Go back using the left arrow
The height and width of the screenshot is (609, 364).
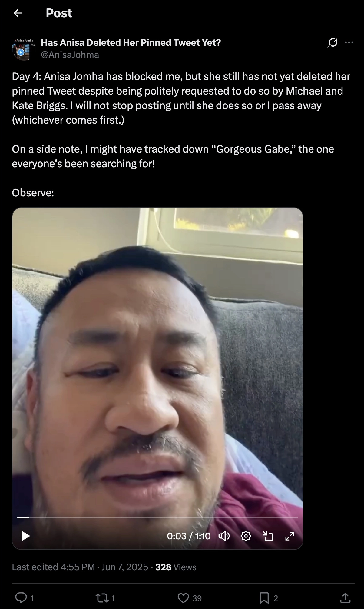(x=18, y=13)
